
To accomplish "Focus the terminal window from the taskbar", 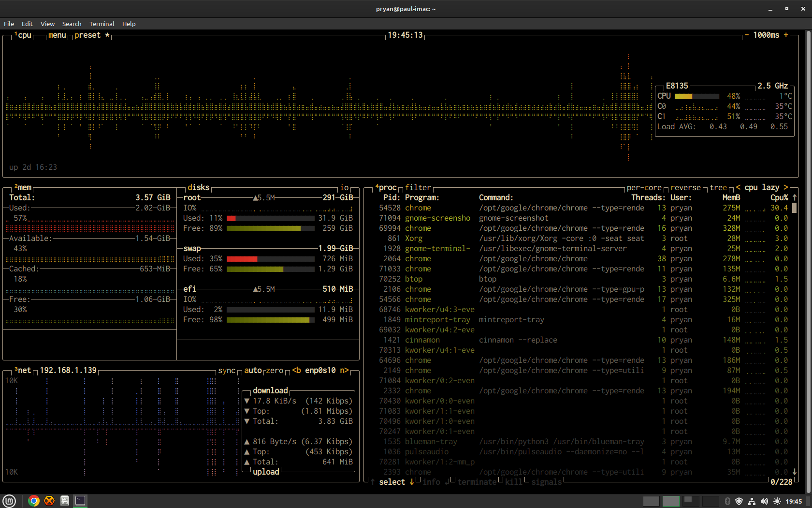I will (x=80, y=501).
